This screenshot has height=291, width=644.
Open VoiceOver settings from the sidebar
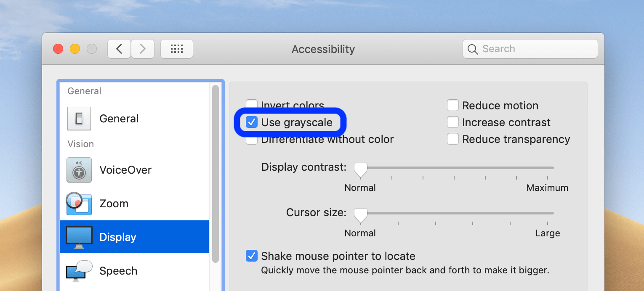pos(79,170)
